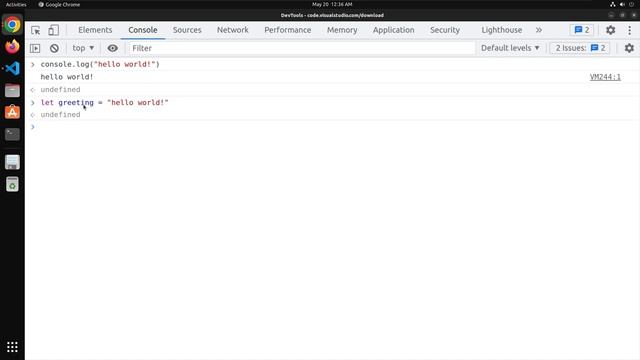Open the VM244:1 source link
Viewport: 640px width, 360px height.
605,77
